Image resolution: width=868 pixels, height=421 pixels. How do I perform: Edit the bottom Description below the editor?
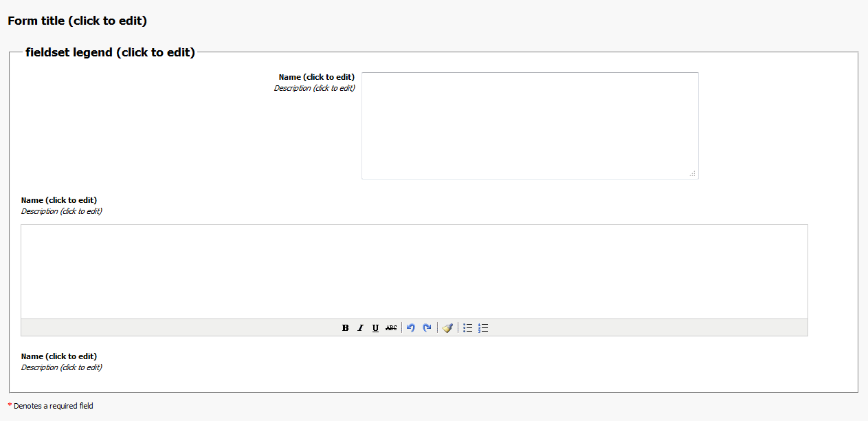click(62, 367)
